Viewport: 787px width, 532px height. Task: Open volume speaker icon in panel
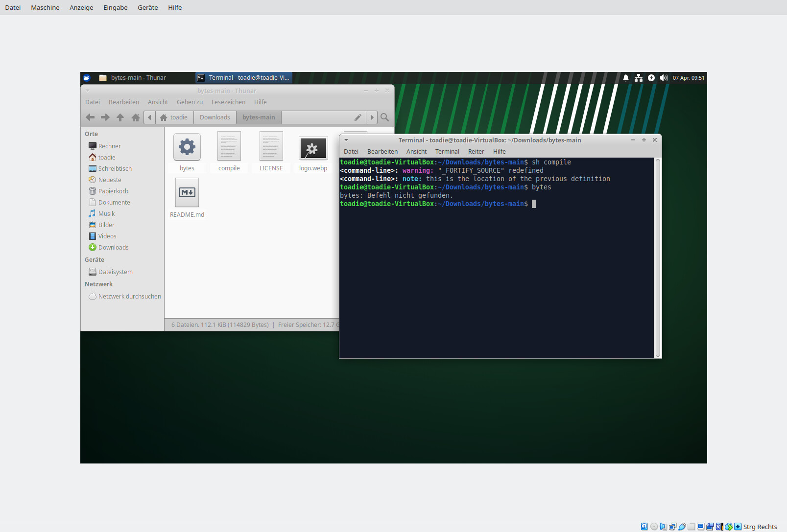(x=664, y=78)
